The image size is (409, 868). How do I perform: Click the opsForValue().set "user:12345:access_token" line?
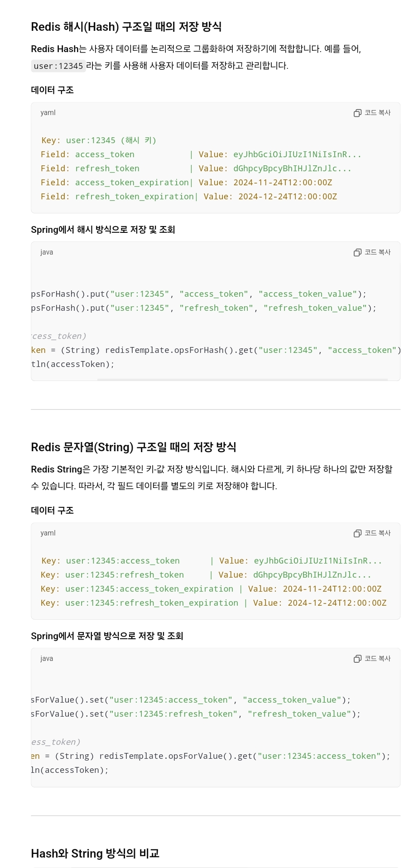pos(191,700)
